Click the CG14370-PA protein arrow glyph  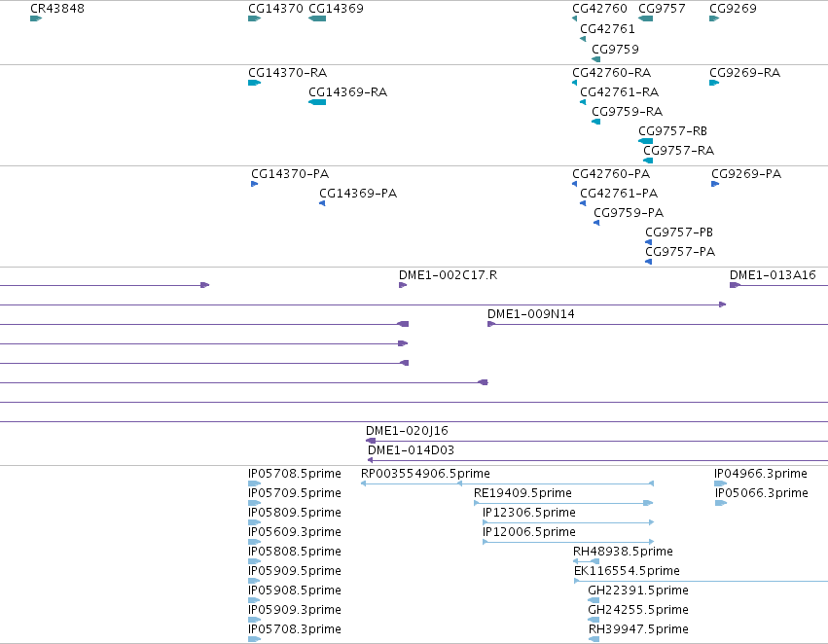(255, 184)
